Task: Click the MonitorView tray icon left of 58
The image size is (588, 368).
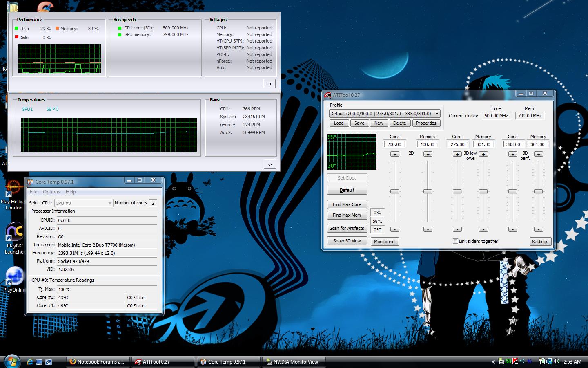Action: [501, 361]
